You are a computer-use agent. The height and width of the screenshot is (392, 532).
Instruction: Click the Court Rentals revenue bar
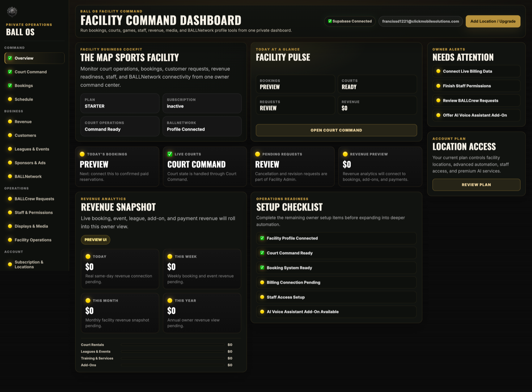point(173,345)
